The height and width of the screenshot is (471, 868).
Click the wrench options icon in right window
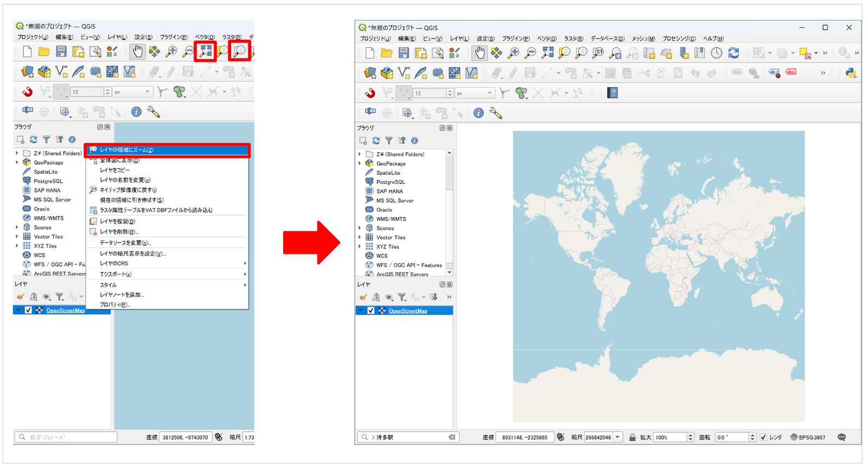pyautogui.click(x=495, y=113)
